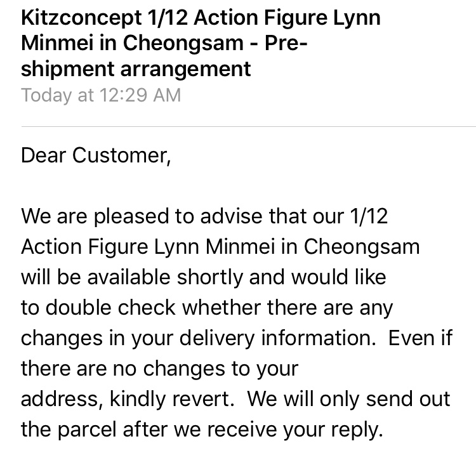Click the line 'to double check whether there are any'

click(207, 308)
